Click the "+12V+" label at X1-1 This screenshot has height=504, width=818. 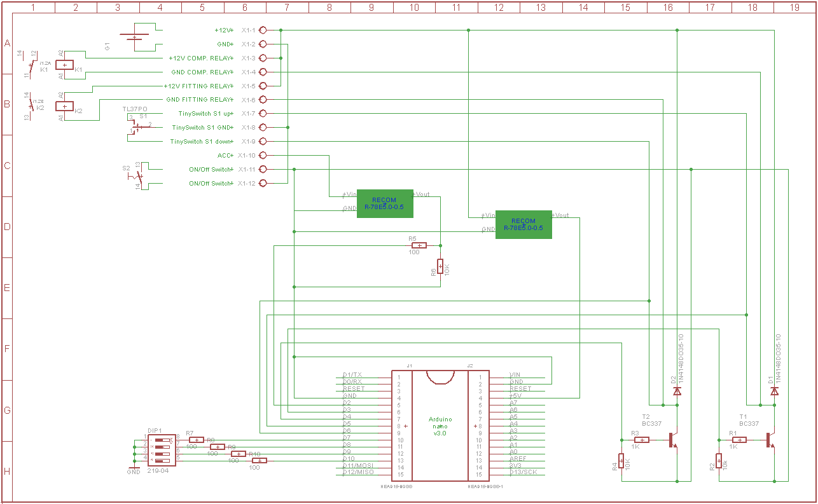point(224,30)
